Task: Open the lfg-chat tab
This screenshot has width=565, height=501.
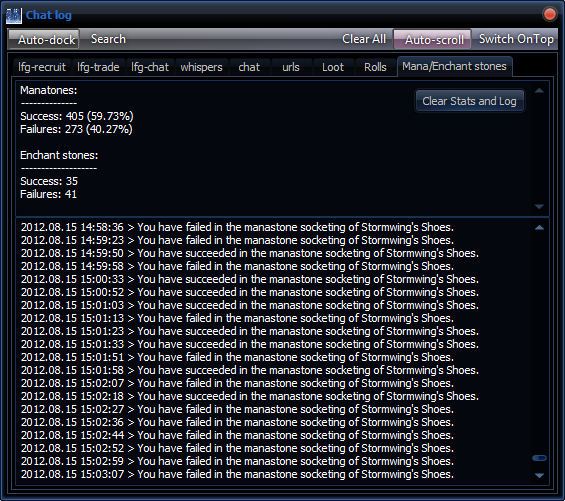Action: click(x=150, y=67)
